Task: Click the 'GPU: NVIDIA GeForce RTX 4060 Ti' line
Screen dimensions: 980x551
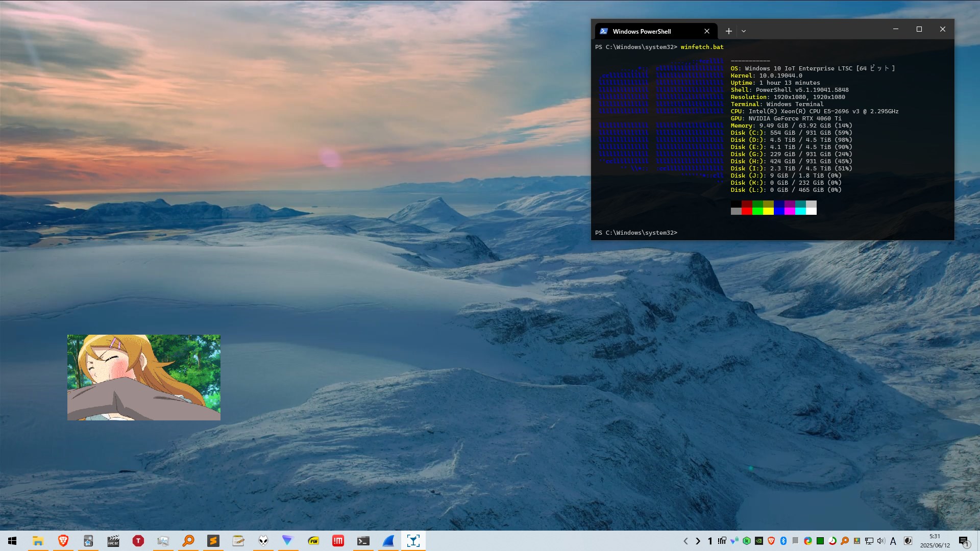Action: coord(786,118)
